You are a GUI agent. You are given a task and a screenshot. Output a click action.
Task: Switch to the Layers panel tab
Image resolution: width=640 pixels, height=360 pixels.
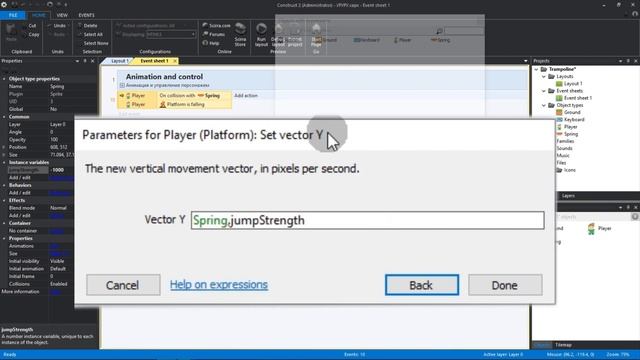coord(568,196)
